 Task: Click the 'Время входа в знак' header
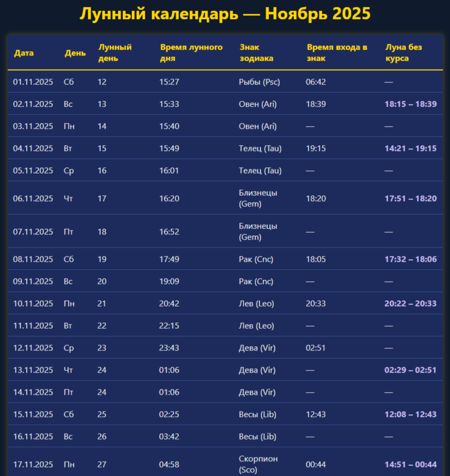(337, 53)
